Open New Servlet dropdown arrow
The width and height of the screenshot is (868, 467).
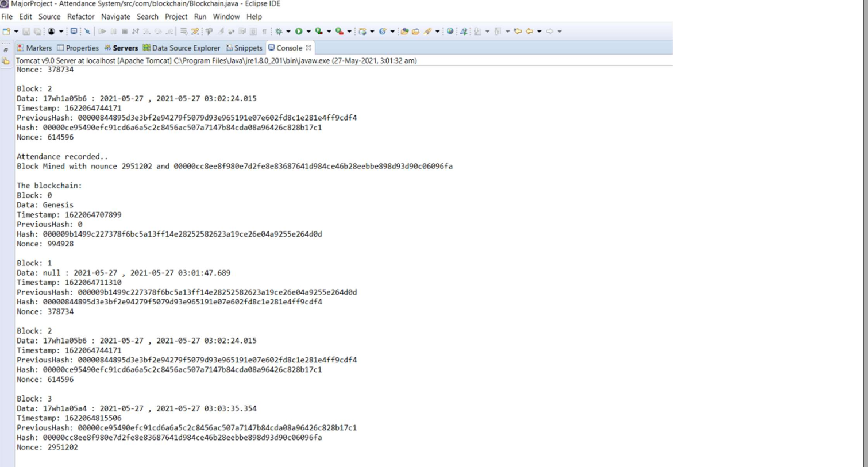392,31
